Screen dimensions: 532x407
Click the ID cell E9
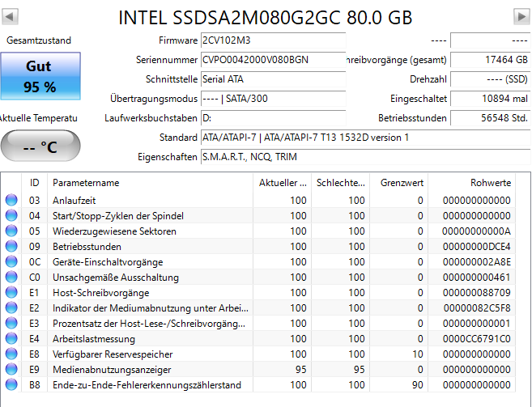pyautogui.click(x=34, y=370)
